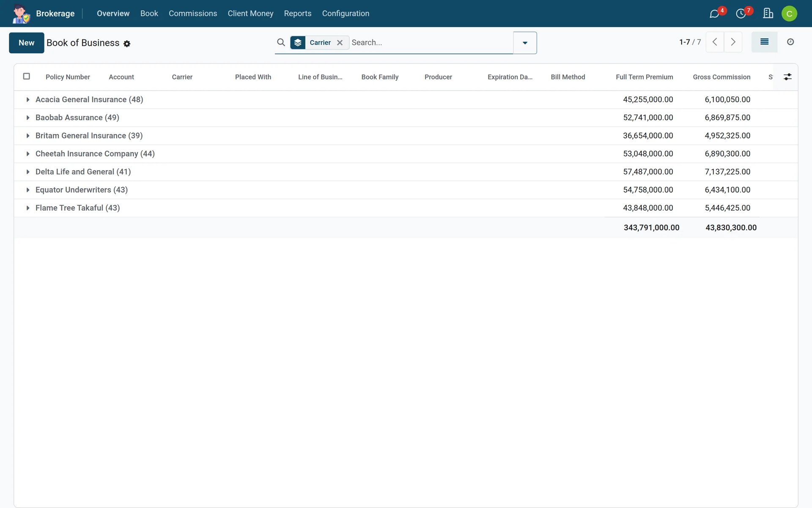Screen dimensions: 812x508
Task: Sort by Expiration Date column header
Action: tap(510, 77)
